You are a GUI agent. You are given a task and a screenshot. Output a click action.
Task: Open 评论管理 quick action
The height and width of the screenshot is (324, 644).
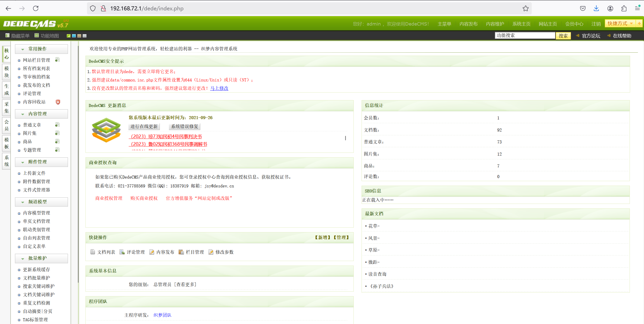pyautogui.click(x=132, y=252)
